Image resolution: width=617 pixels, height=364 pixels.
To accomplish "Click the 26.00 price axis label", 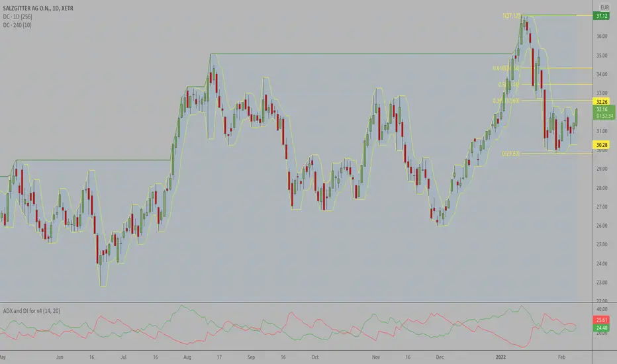I will point(602,226).
